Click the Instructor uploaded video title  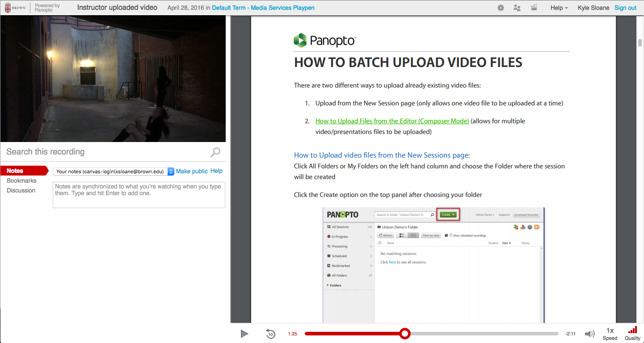117,8
